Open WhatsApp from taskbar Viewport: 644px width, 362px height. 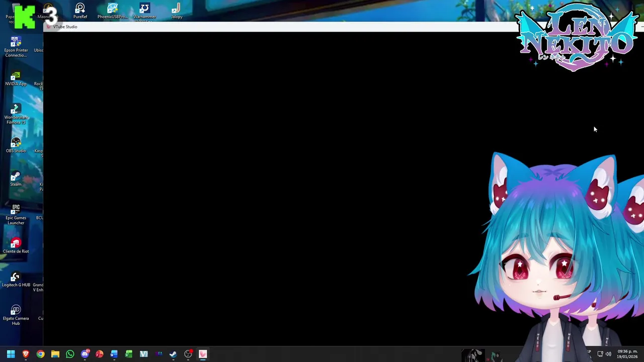pos(70,354)
